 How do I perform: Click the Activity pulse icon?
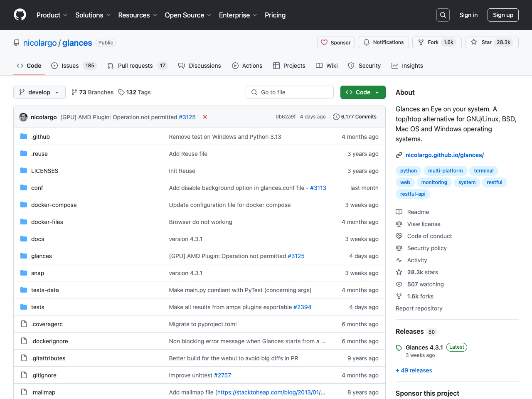tap(399, 260)
